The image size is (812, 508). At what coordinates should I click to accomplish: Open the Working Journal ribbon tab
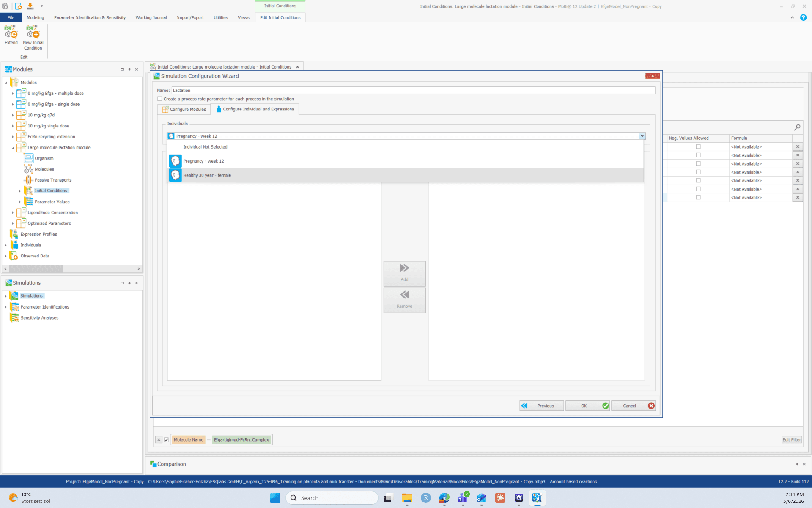click(x=151, y=17)
